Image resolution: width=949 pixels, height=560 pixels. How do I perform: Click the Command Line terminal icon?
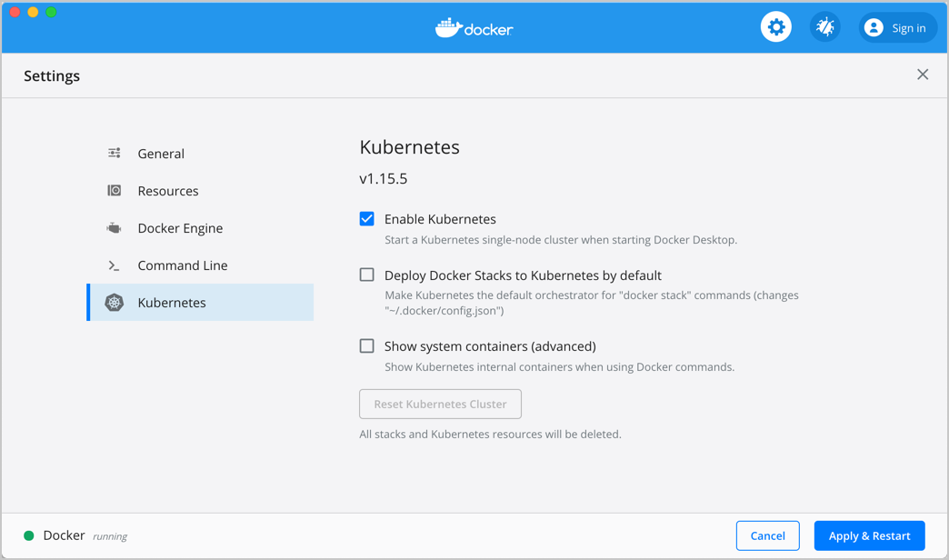tap(114, 265)
